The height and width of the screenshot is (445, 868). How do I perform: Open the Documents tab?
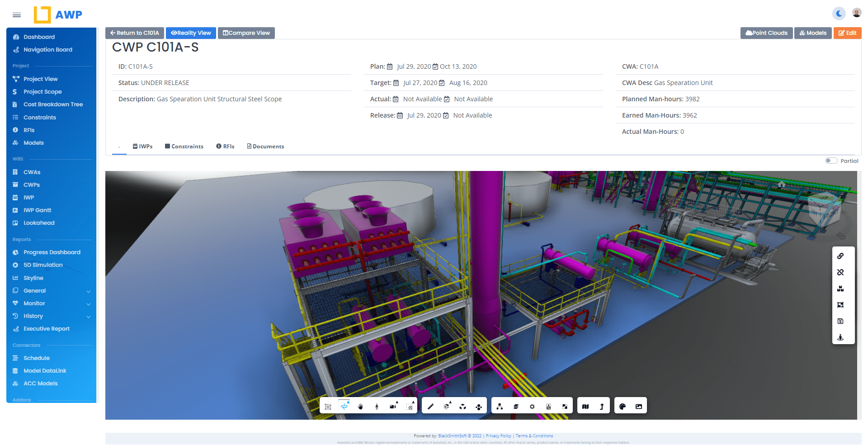point(265,147)
